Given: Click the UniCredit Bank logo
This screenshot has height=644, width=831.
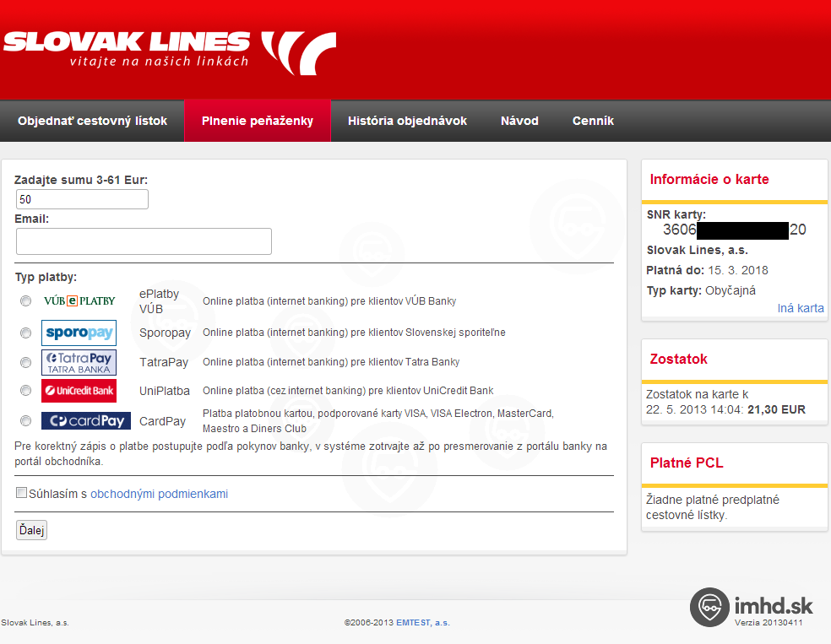Looking at the screenshot, I should pos(79,391).
